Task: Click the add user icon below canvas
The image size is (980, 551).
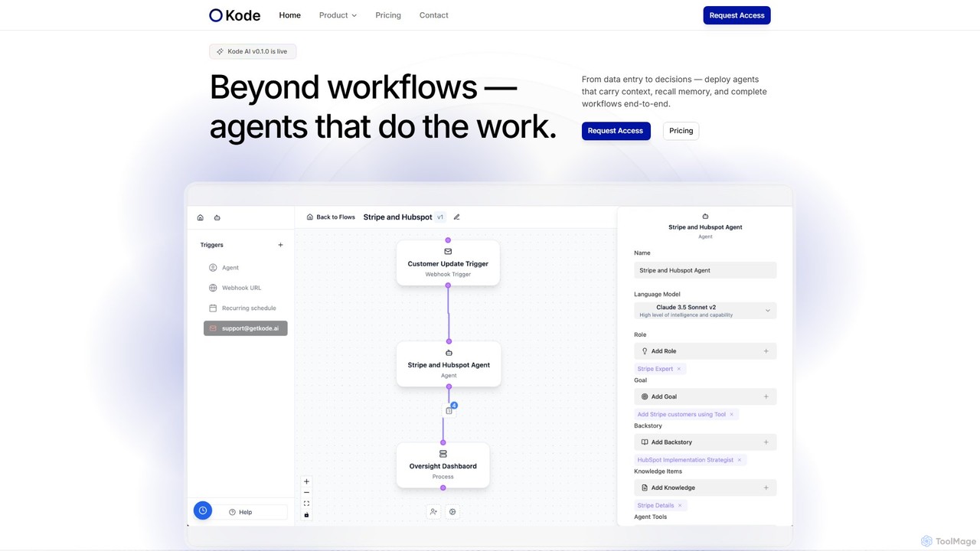Action: (433, 512)
